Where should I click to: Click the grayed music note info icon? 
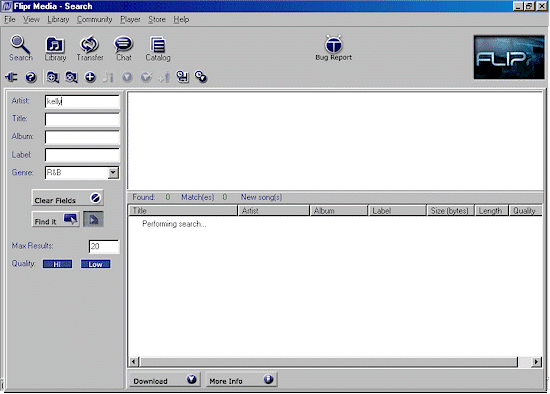tap(108, 77)
